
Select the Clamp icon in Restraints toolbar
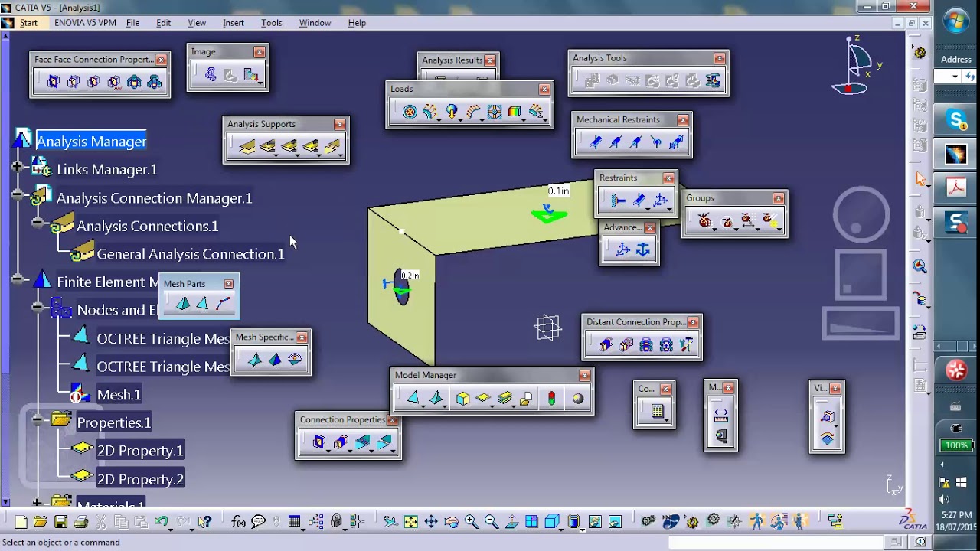click(x=618, y=201)
